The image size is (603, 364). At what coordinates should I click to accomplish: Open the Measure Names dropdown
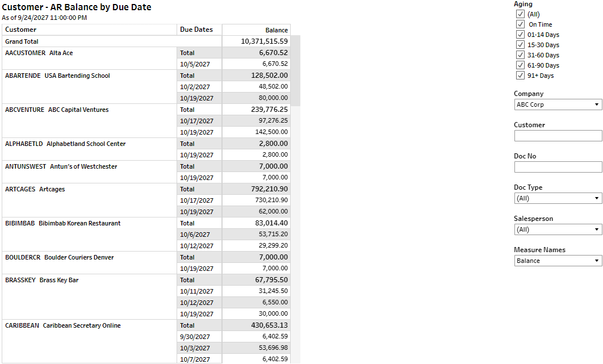pos(558,261)
